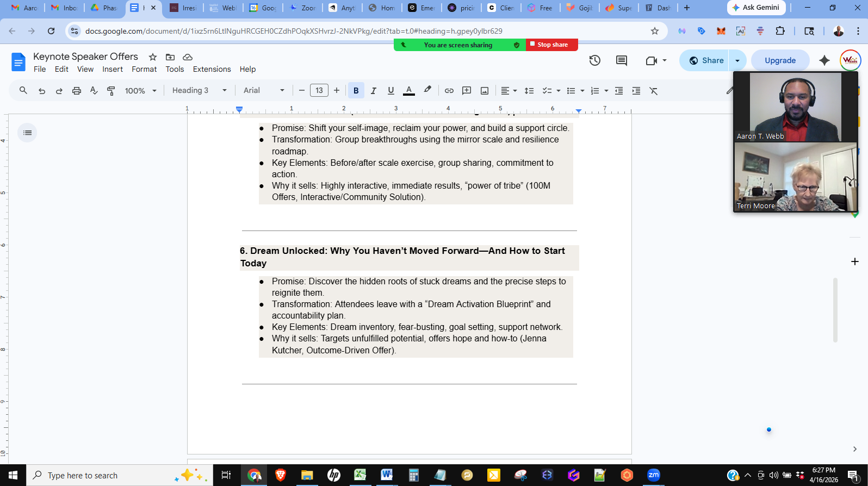Toggle Underline formatting
868x486 pixels.
[390, 91]
